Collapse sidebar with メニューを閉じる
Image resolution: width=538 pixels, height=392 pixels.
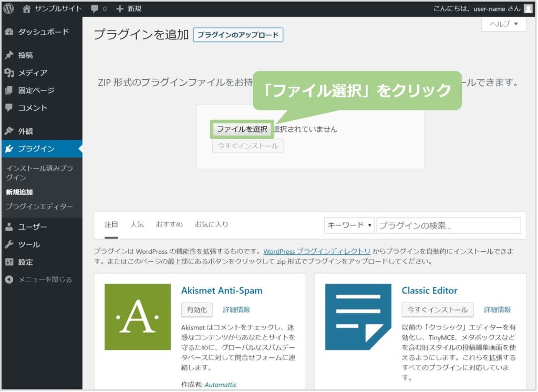click(45, 280)
